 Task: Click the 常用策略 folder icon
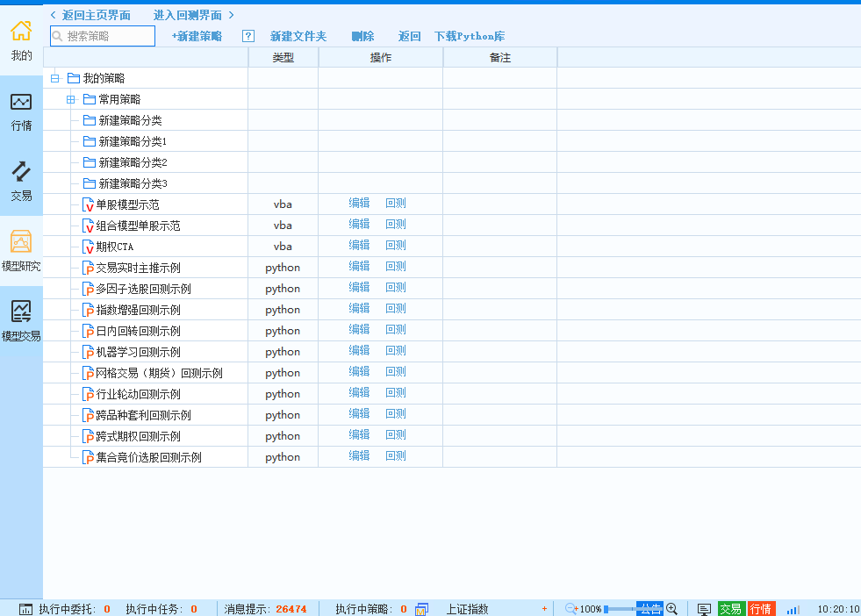coord(90,99)
